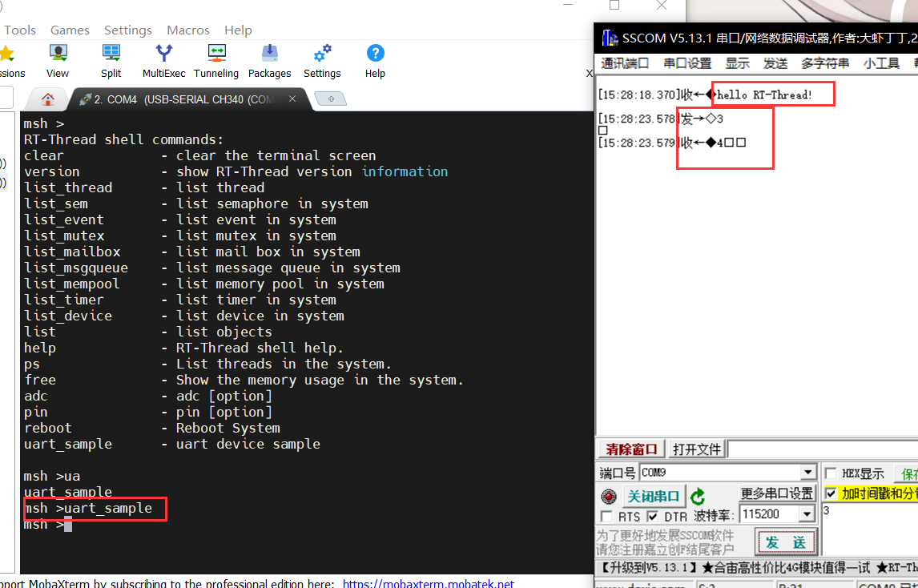Click the Help icon in MobaXterm toolbar

pos(375,56)
